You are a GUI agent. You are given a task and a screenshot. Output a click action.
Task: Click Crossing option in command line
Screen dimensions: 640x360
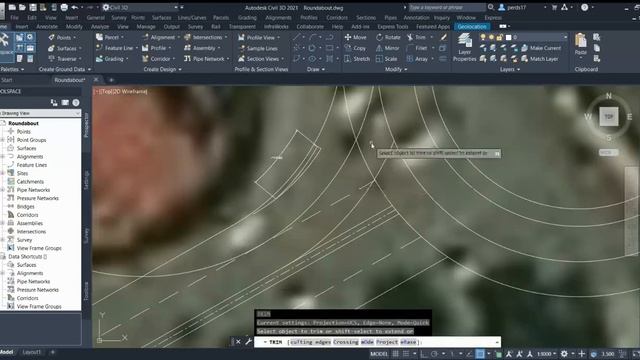pos(346,342)
